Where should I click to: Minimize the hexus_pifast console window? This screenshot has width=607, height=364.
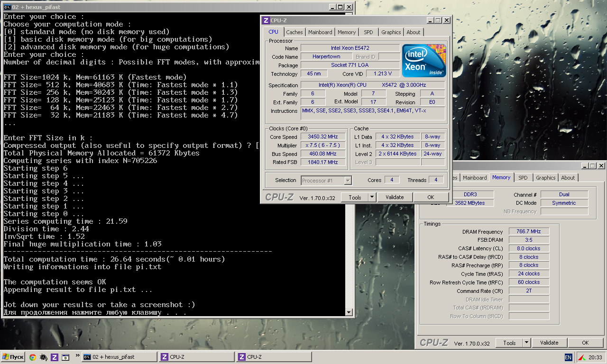pyautogui.click(x=332, y=7)
